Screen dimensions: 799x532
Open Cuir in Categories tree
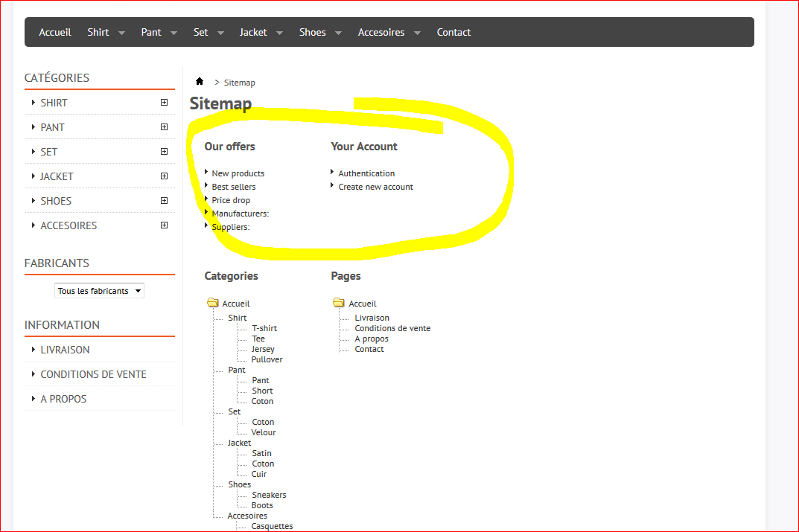259,475
